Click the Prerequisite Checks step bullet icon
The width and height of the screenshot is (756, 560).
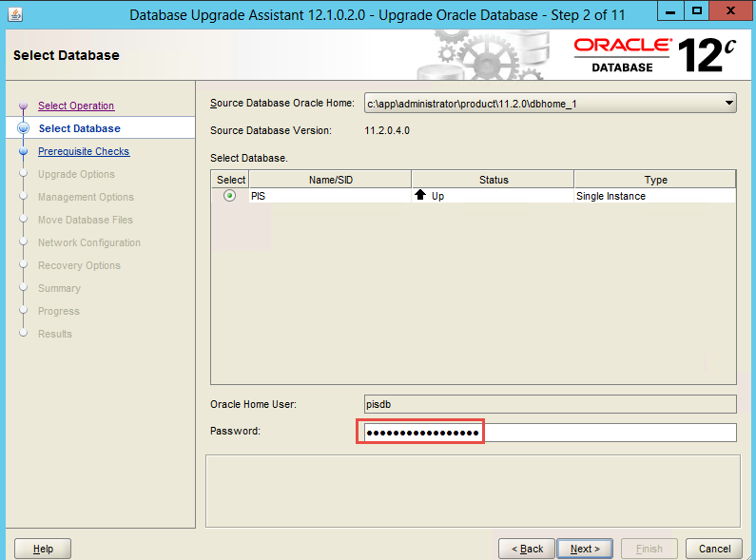tap(23, 151)
